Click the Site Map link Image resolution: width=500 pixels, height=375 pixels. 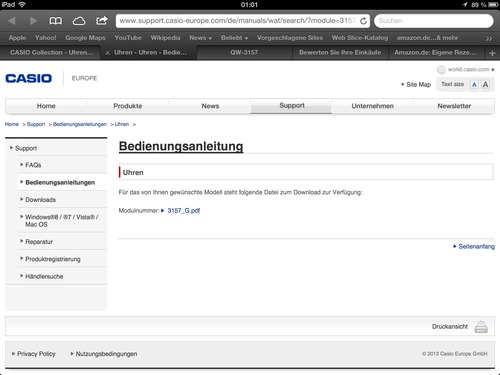(x=418, y=85)
